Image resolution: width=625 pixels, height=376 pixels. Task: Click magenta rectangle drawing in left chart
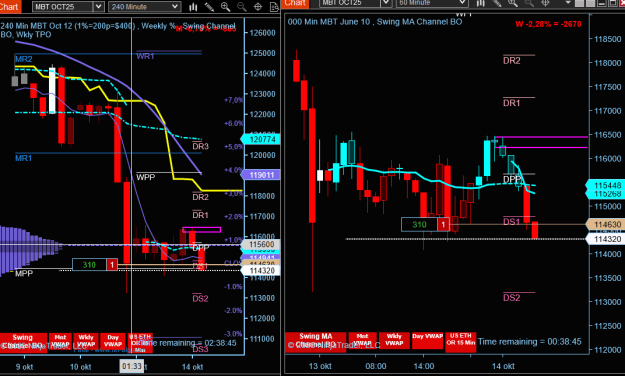click(x=201, y=230)
